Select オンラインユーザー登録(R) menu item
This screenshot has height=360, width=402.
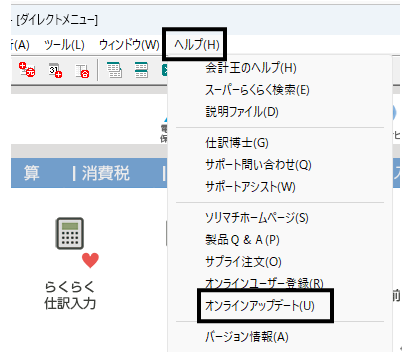point(280,283)
